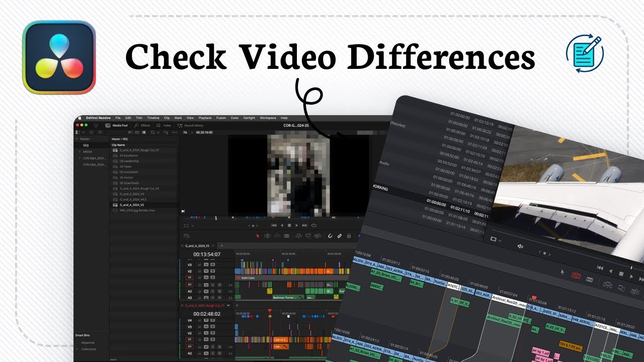Collapse the Master bin tree
The height and width of the screenshot is (362, 644).
(76, 139)
